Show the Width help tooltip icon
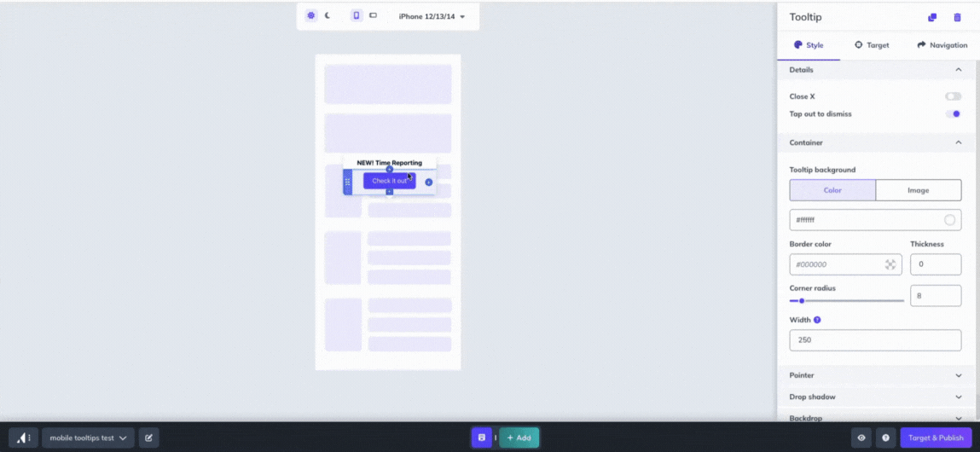 (817, 320)
